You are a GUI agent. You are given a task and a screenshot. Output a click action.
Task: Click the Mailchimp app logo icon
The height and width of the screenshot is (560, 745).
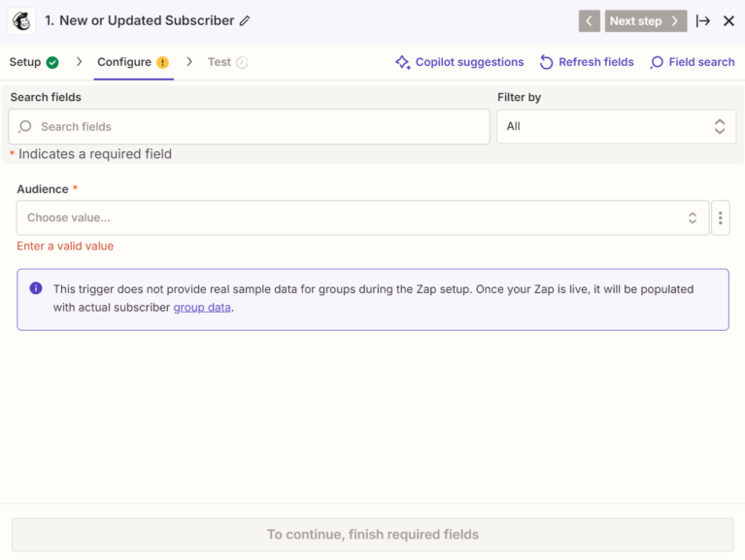[21, 21]
